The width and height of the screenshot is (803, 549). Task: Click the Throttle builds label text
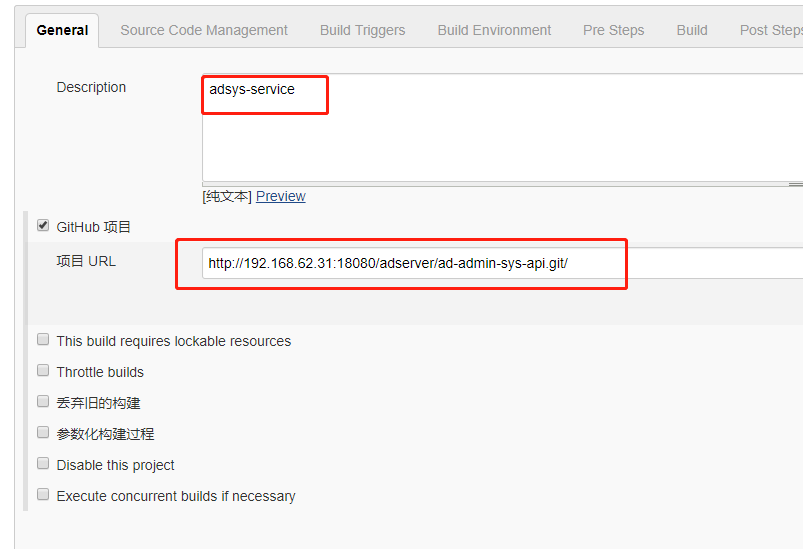100,372
